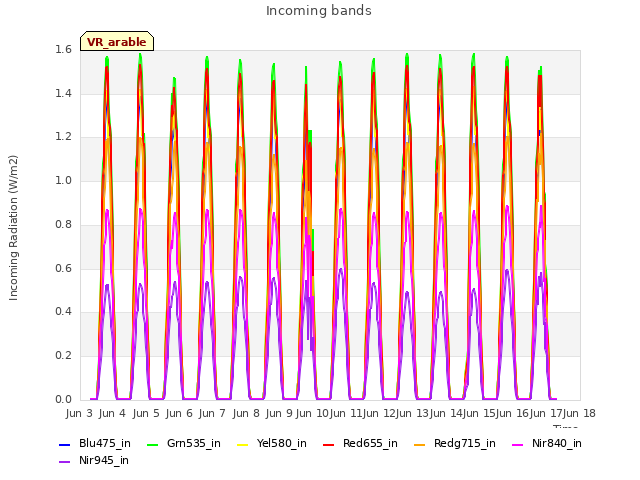Select the Nir840_in legend label
Image resolution: width=640 pixels, height=480 pixels.
point(557,444)
